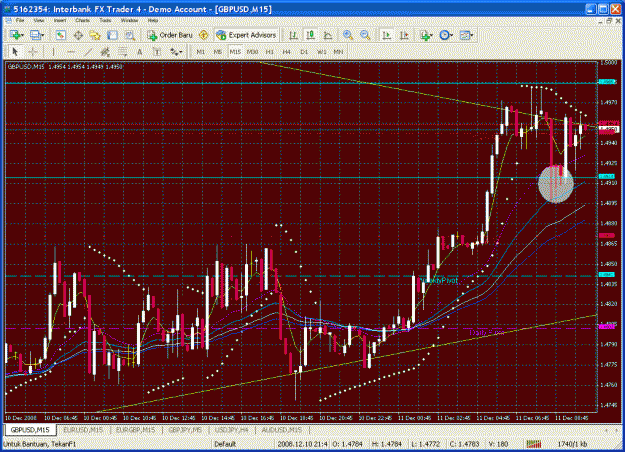Switch timeframe to W1
625x452 pixels.
(x=321, y=52)
